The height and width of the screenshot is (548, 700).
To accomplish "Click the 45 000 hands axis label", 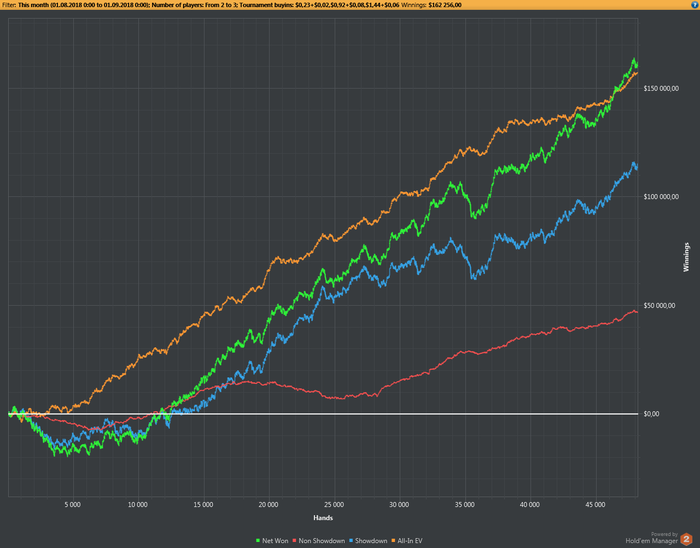I will pos(596,505).
